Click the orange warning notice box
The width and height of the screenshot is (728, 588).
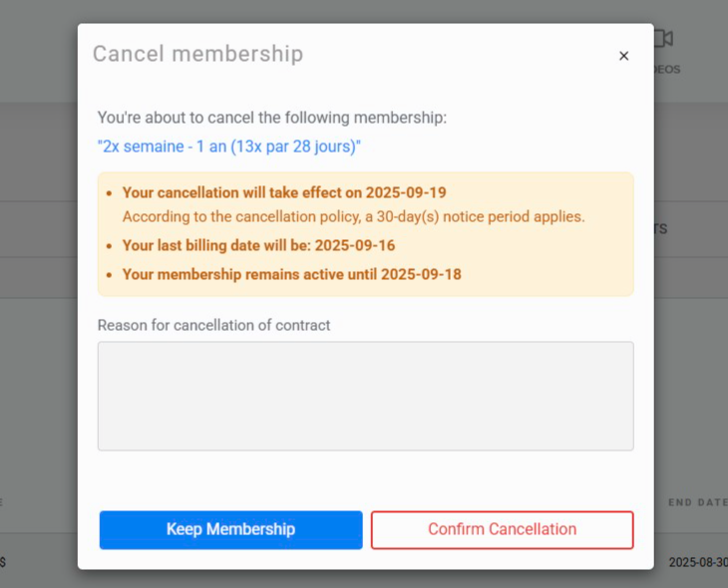[365, 234]
